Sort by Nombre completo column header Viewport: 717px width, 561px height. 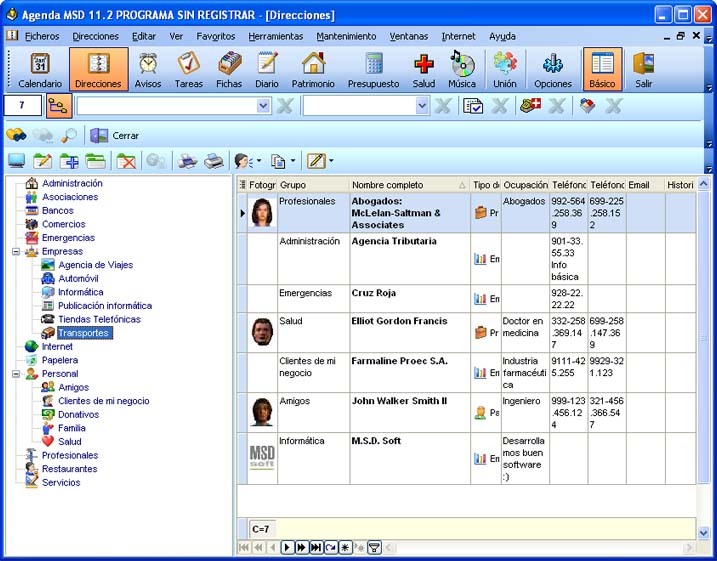click(x=409, y=185)
